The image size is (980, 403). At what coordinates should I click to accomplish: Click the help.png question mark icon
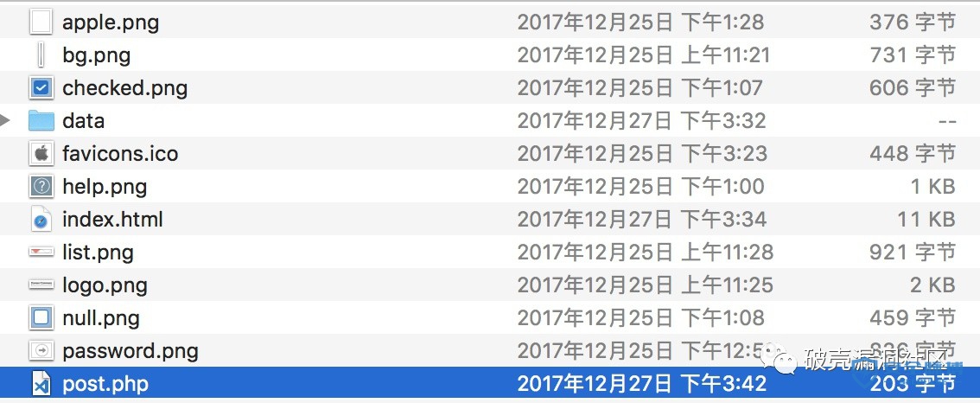pos(41,187)
